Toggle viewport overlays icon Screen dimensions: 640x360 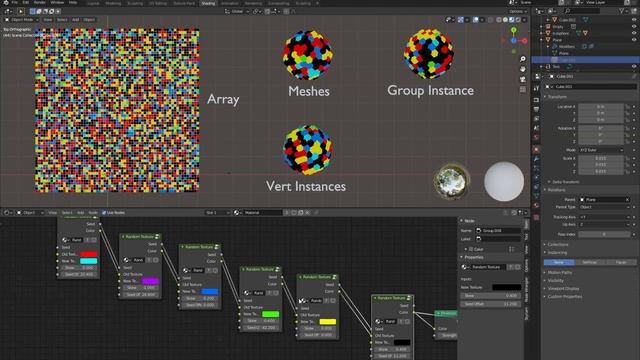(476, 20)
